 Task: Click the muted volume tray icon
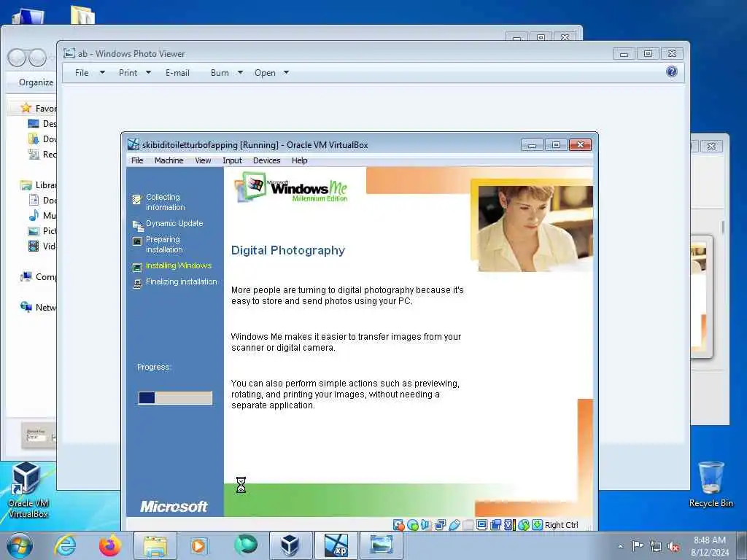click(673, 546)
